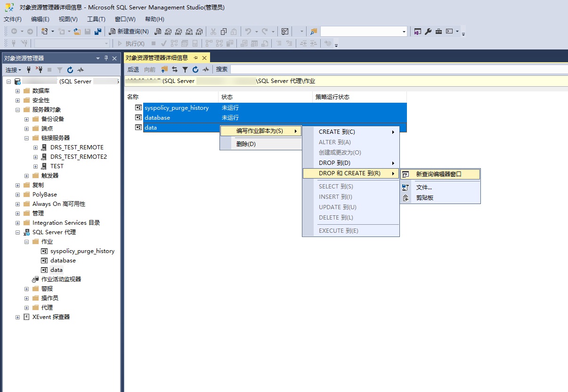Click the Analysis Services MDX query icon
This screenshot has width=568, height=392.
tap(168, 32)
